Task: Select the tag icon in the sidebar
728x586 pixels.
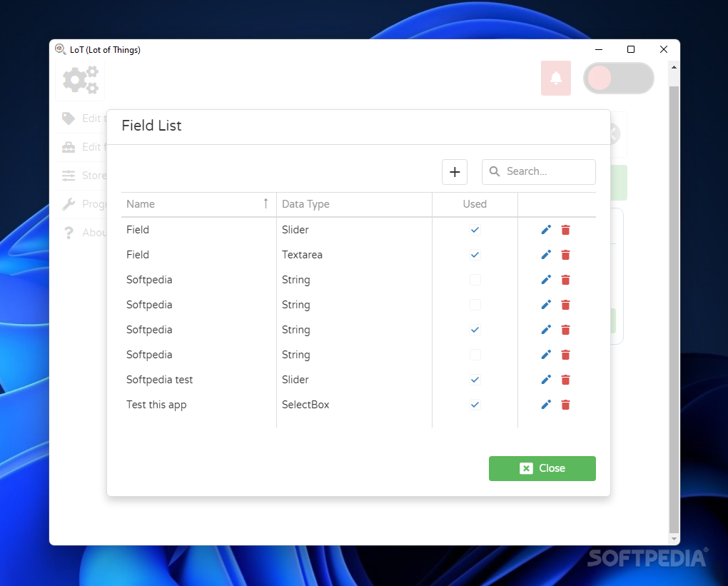Action: (69, 118)
